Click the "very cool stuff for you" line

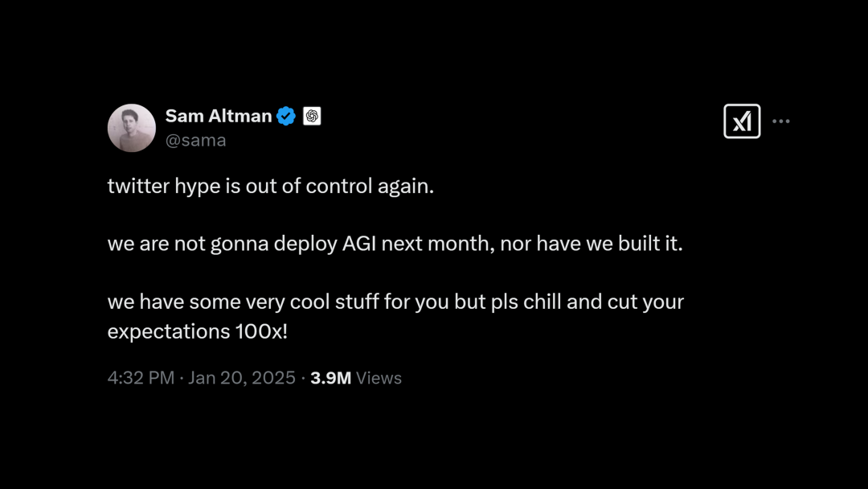(395, 302)
